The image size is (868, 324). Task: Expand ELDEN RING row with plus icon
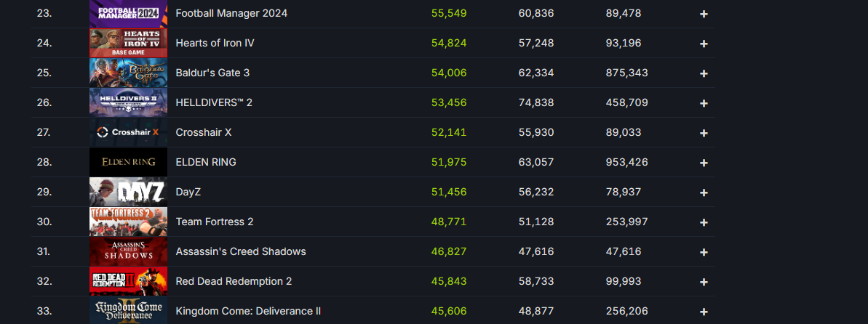point(704,163)
